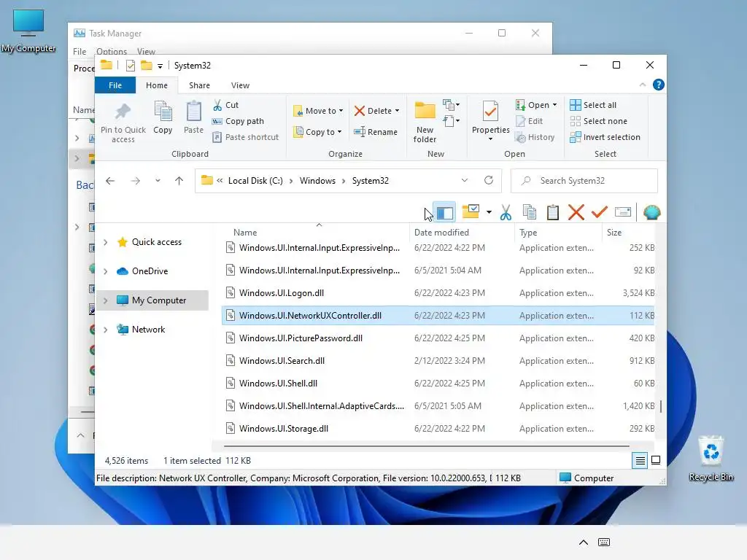Show hidden tray icons chevron

(583, 542)
